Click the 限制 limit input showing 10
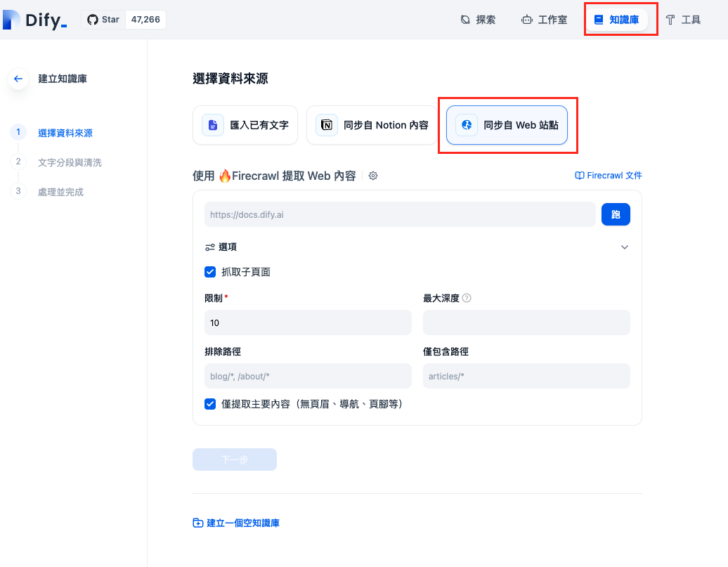The width and height of the screenshot is (728, 567). click(308, 322)
